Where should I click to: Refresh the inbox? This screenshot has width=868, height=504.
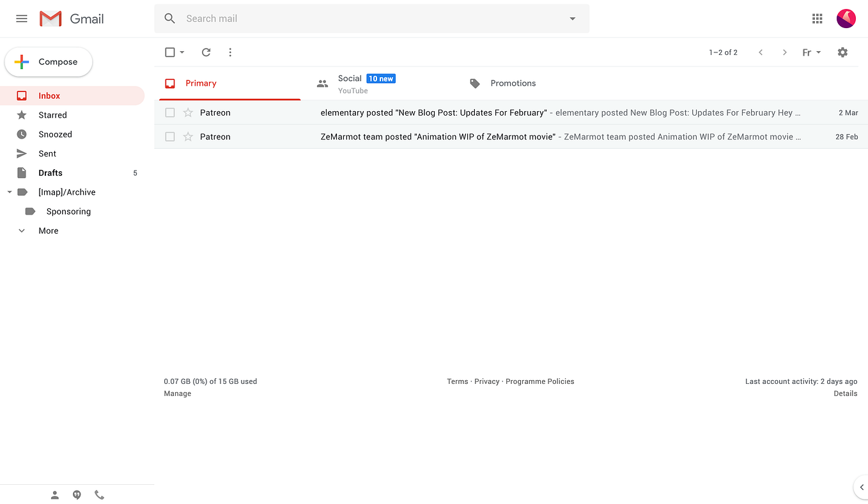pyautogui.click(x=206, y=52)
